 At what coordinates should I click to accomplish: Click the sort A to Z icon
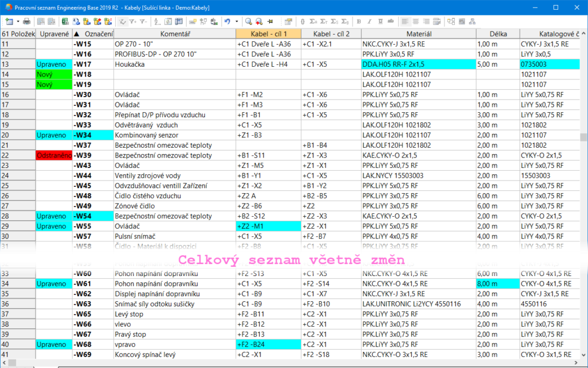click(x=157, y=21)
